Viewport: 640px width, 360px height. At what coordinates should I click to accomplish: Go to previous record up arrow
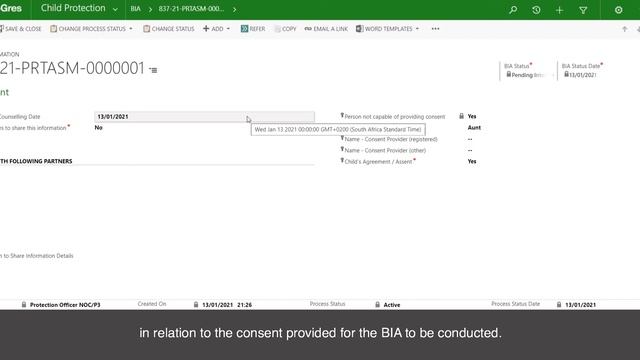point(624,29)
